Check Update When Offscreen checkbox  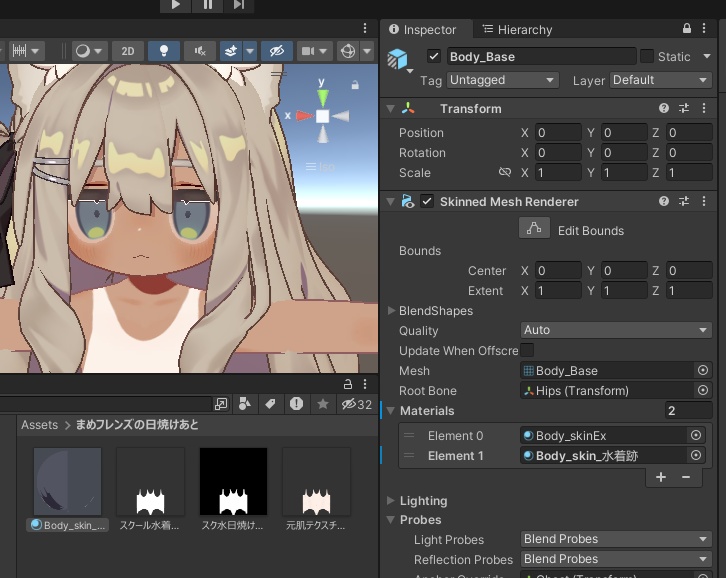coord(527,350)
